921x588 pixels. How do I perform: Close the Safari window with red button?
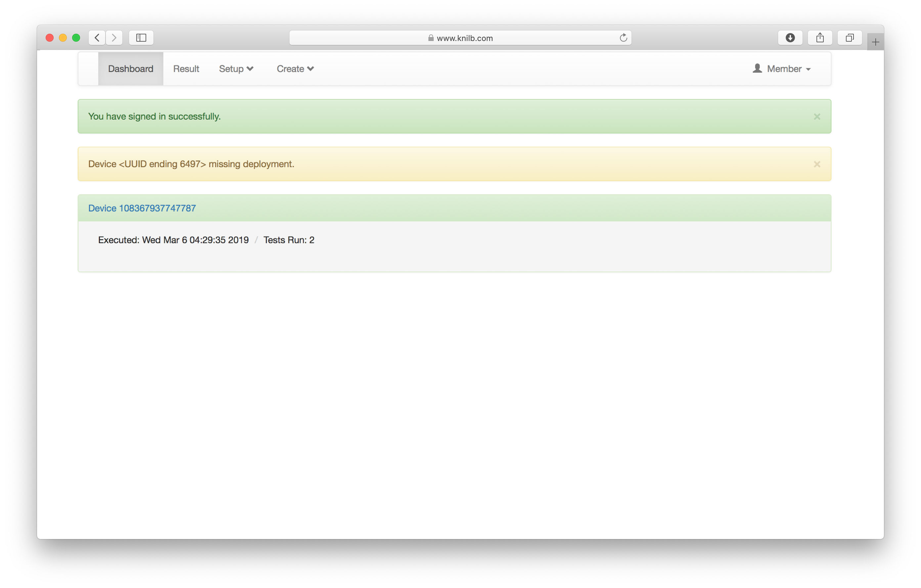pyautogui.click(x=49, y=37)
